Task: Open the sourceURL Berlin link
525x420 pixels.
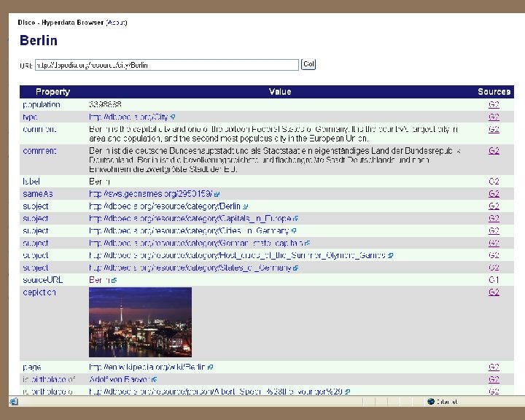Action: (99, 280)
